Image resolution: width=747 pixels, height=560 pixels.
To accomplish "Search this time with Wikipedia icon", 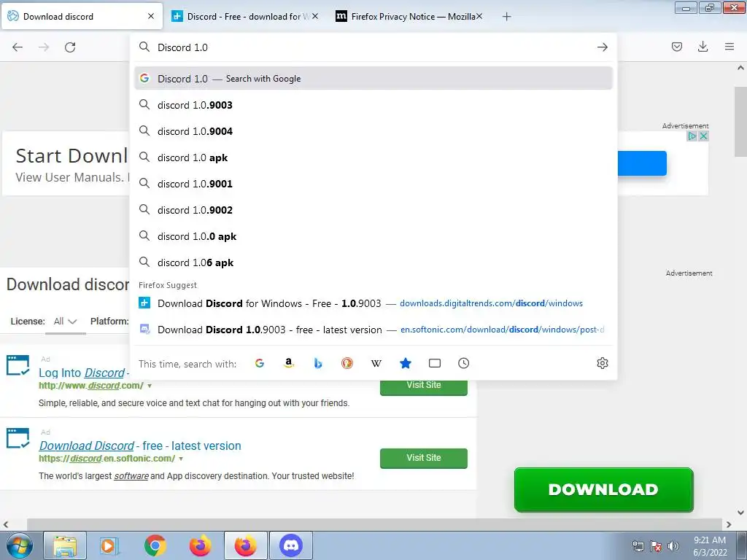I will click(x=376, y=363).
